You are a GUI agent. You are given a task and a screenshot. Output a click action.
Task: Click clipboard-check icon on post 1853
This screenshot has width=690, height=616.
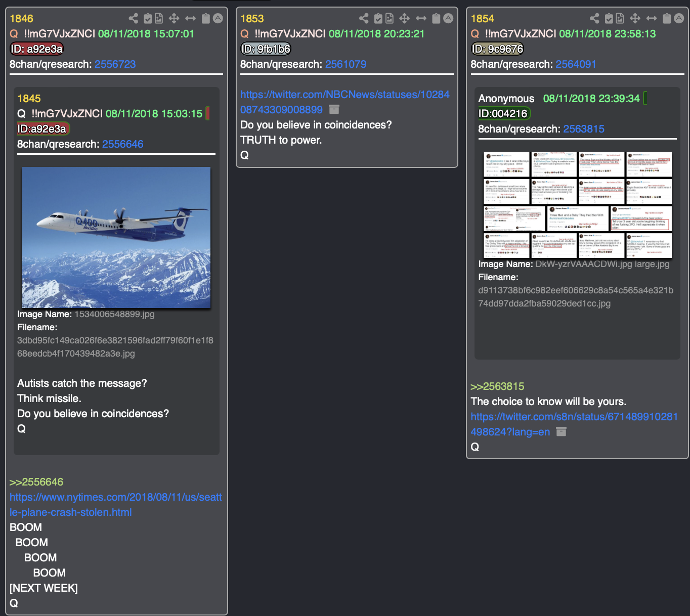coord(378,19)
